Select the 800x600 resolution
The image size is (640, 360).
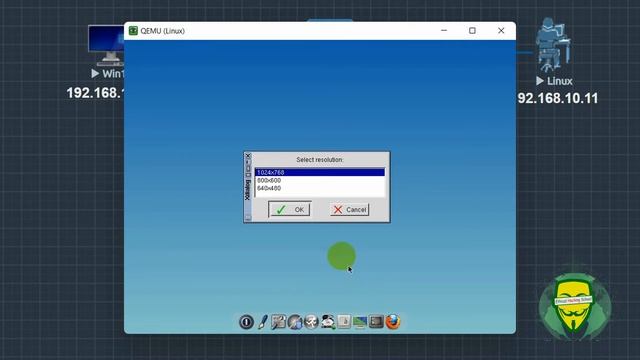(320, 180)
